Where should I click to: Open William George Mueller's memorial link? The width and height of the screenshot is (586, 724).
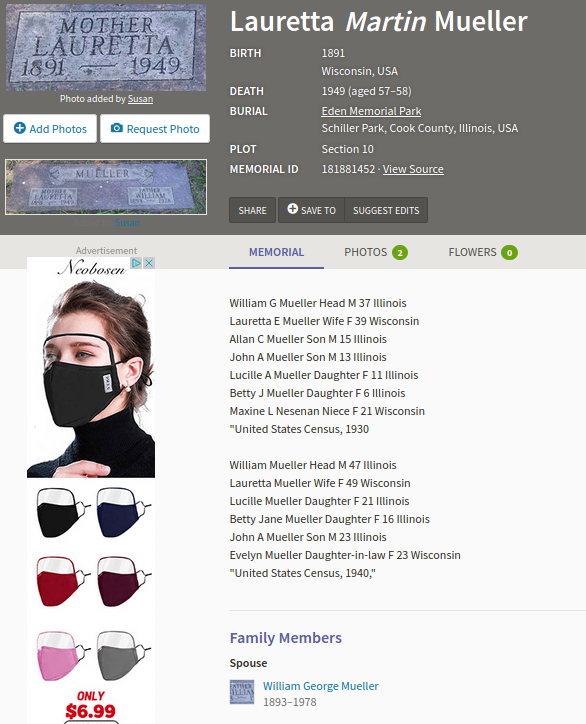coord(320,686)
